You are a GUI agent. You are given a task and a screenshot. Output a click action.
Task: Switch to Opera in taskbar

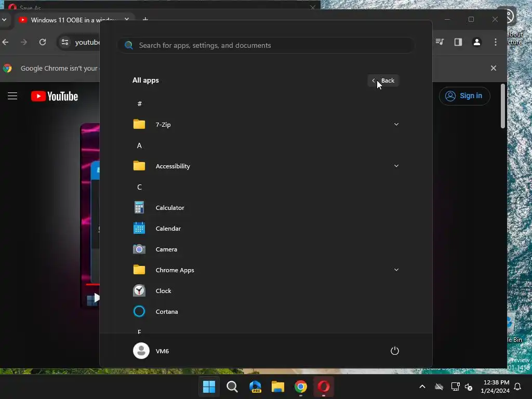(x=324, y=387)
